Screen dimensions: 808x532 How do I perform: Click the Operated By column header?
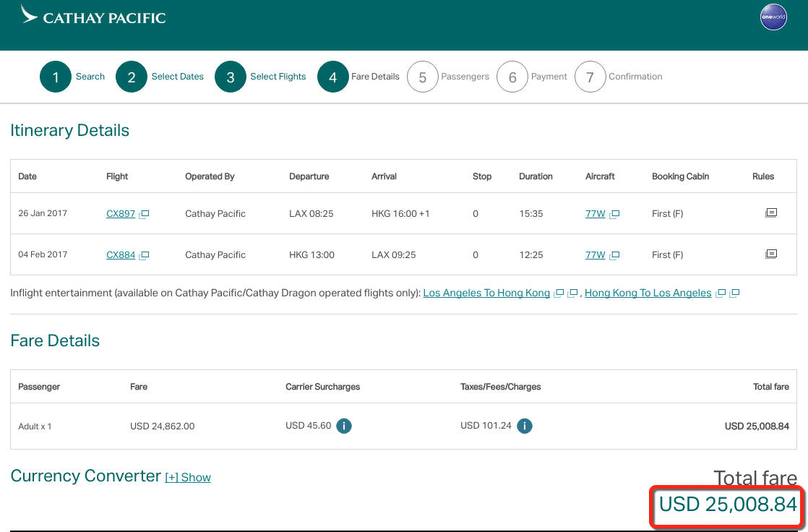pos(210,176)
